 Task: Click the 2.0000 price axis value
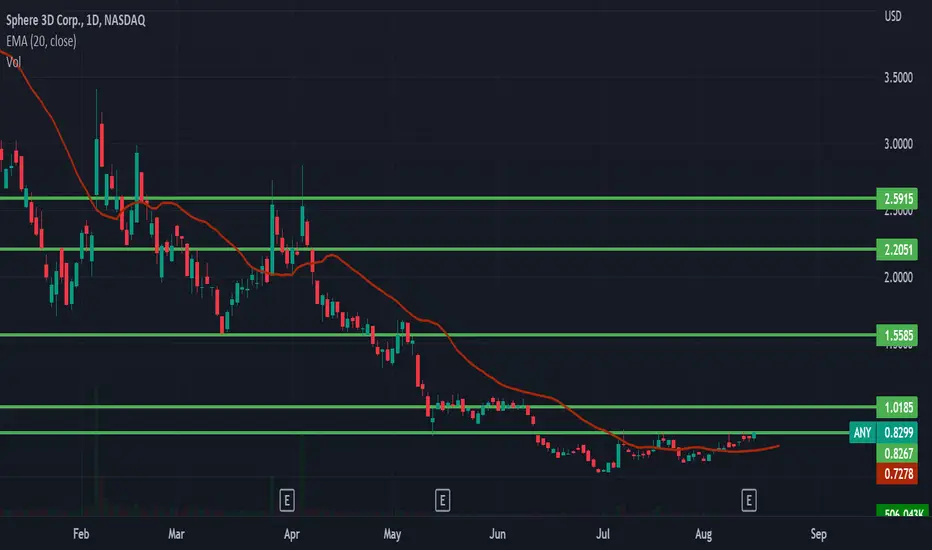(898, 277)
